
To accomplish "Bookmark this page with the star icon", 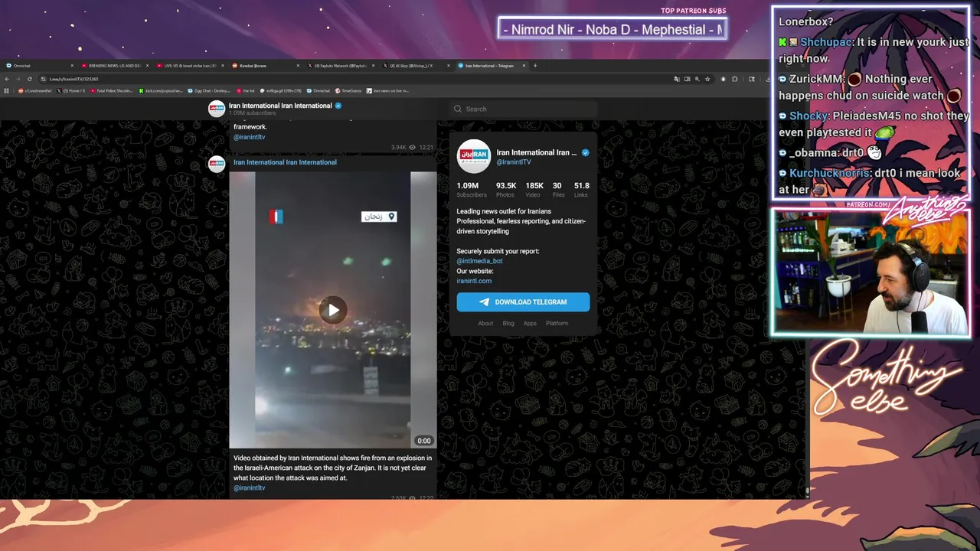I will 707,79.
